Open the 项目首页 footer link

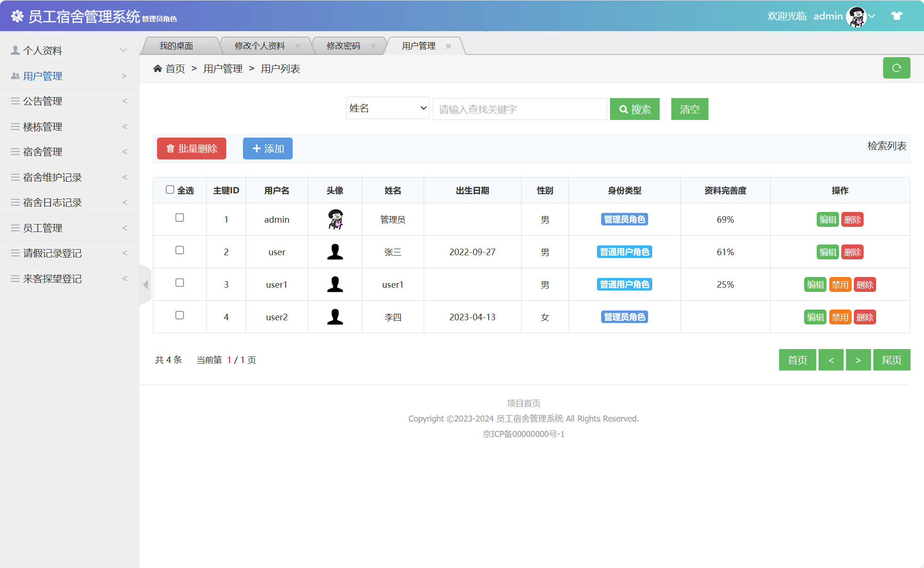(524, 403)
